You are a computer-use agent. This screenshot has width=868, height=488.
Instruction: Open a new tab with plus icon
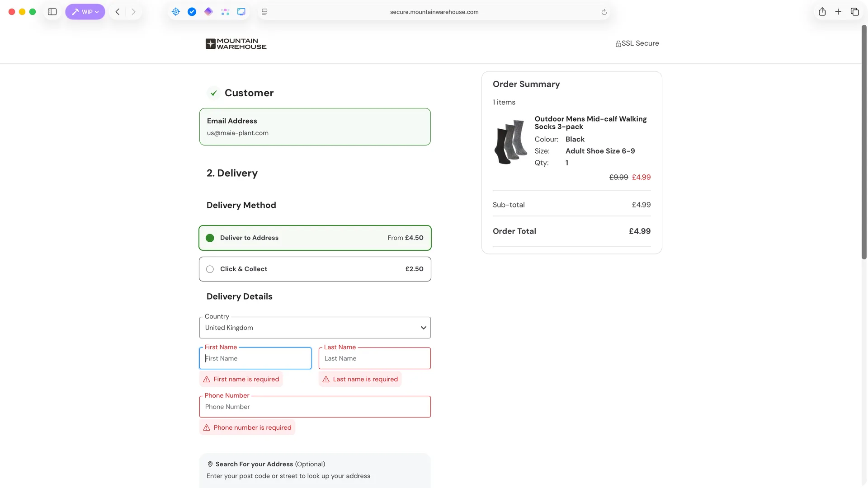pyautogui.click(x=838, y=12)
